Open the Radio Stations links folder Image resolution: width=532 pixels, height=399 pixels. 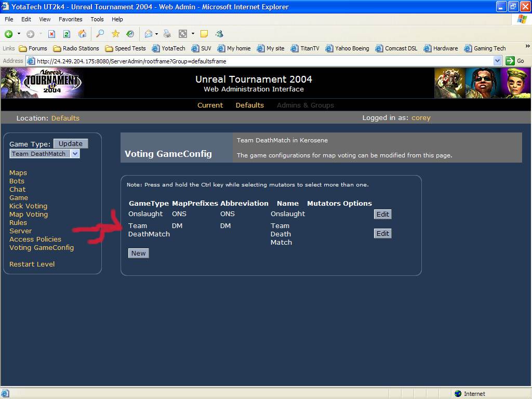(x=76, y=48)
